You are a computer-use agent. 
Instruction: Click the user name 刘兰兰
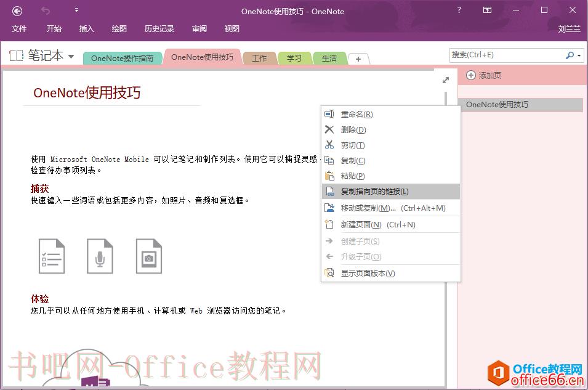click(569, 29)
